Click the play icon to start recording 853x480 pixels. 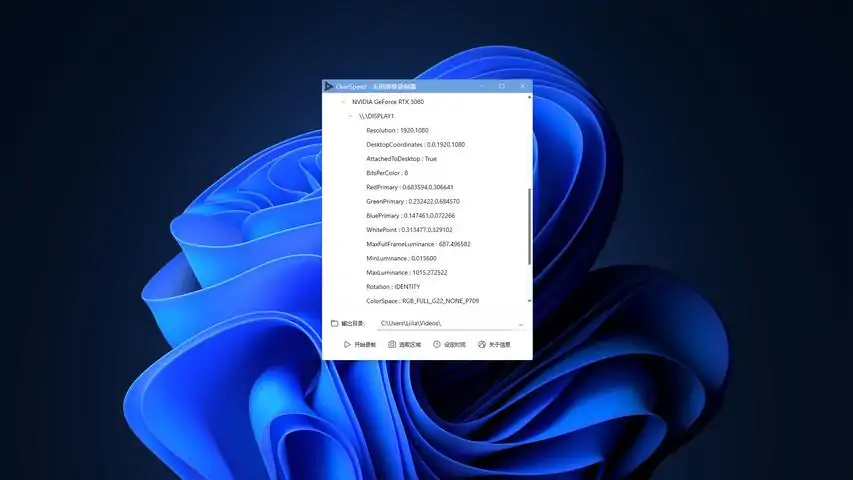pyautogui.click(x=347, y=344)
